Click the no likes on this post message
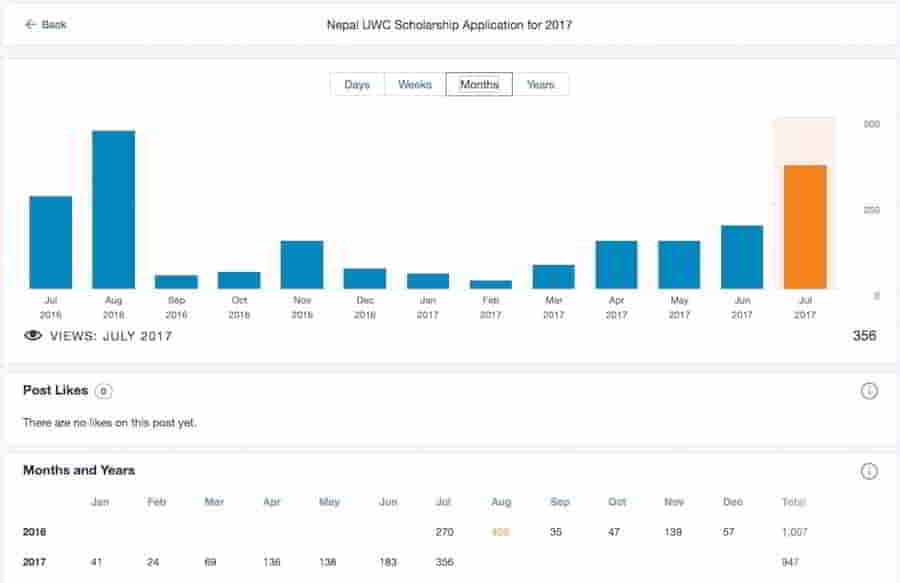The height and width of the screenshot is (583, 900). coord(110,423)
